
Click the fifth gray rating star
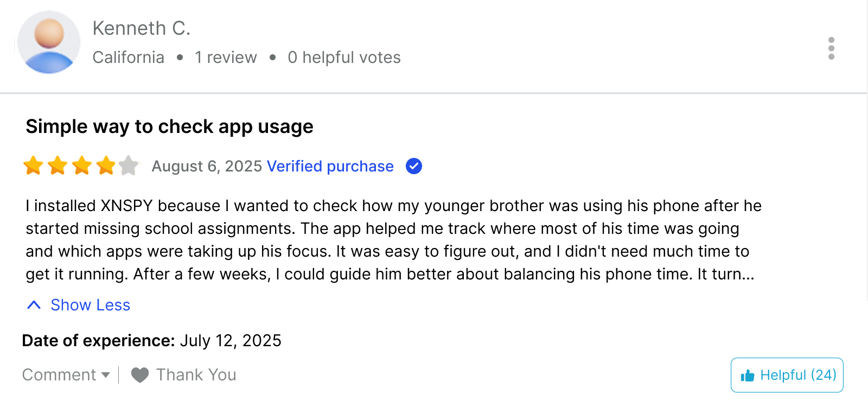pyautogui.click(x=129, y=166)
